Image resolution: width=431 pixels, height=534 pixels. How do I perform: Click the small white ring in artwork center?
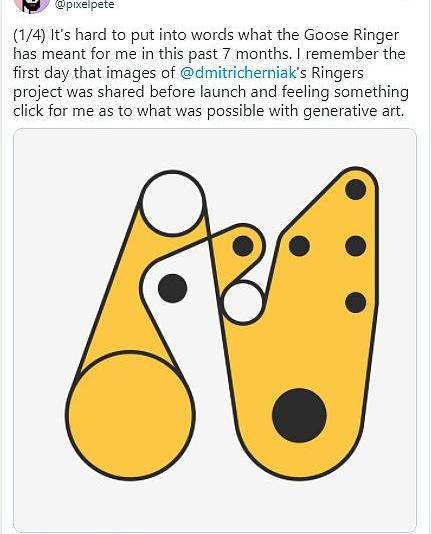[243, 302]
